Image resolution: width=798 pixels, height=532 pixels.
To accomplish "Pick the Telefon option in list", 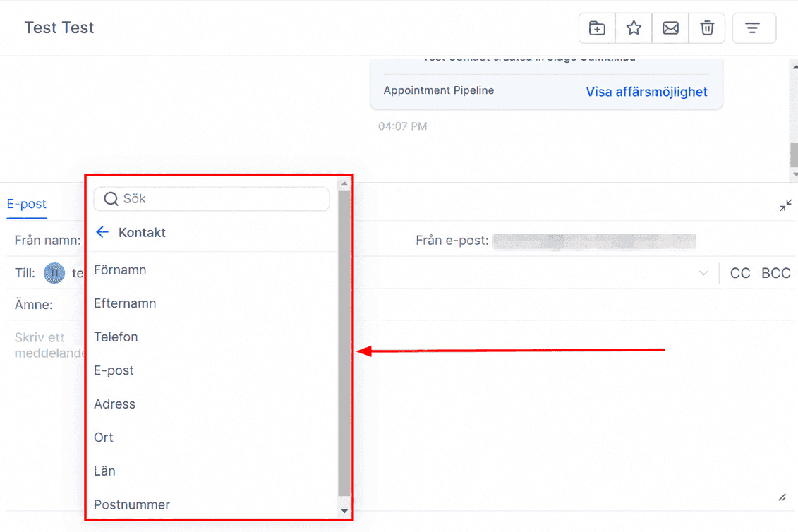I will [116, 337].
